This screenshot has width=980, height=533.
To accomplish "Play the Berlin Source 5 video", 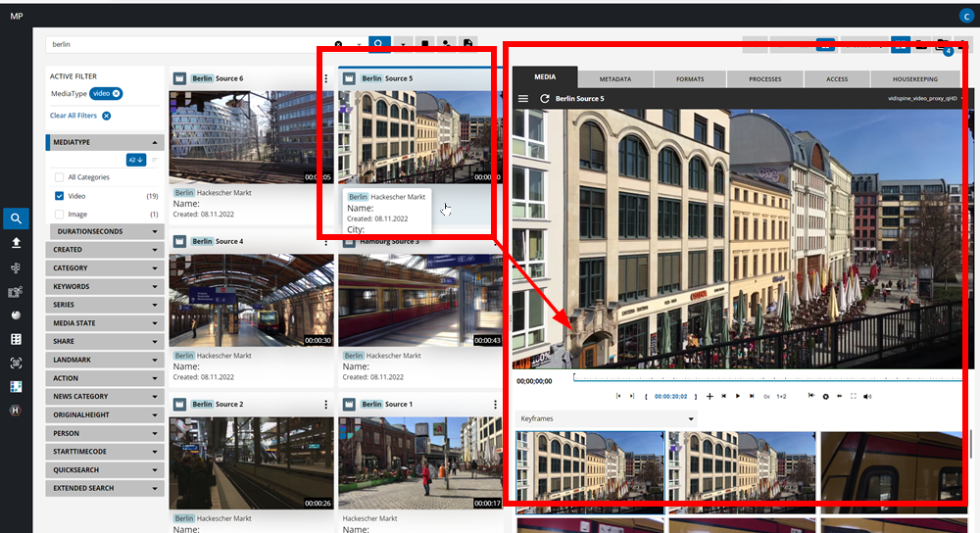I will point(738,396).
